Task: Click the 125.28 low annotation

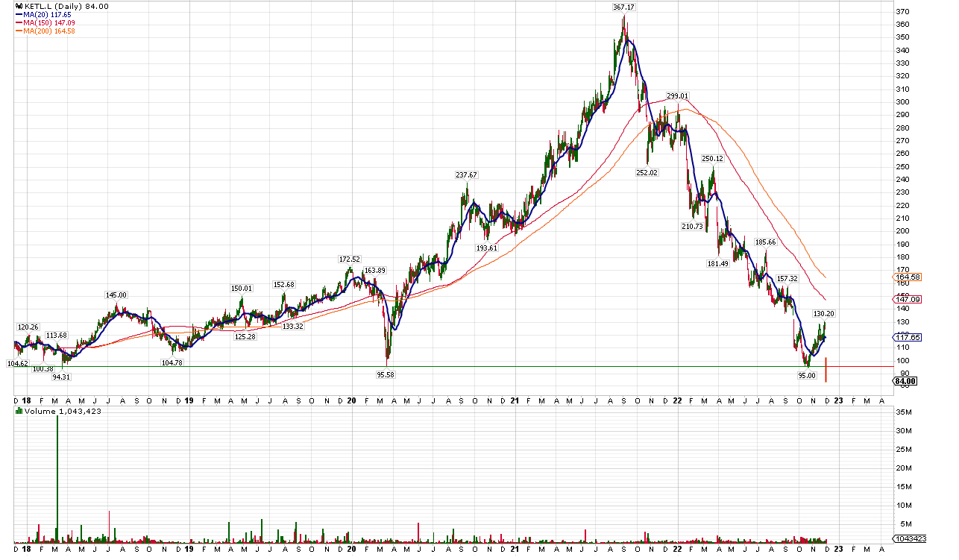Action: (245, 336)
